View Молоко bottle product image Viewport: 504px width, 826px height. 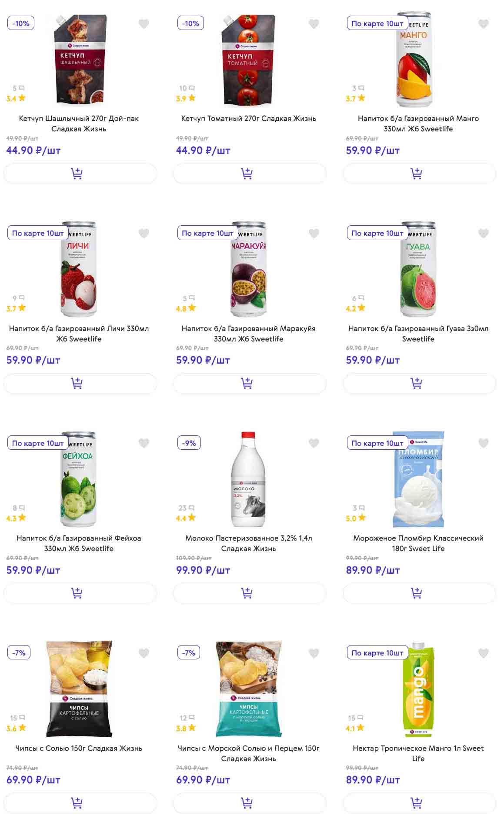click(x=248, y=479)
